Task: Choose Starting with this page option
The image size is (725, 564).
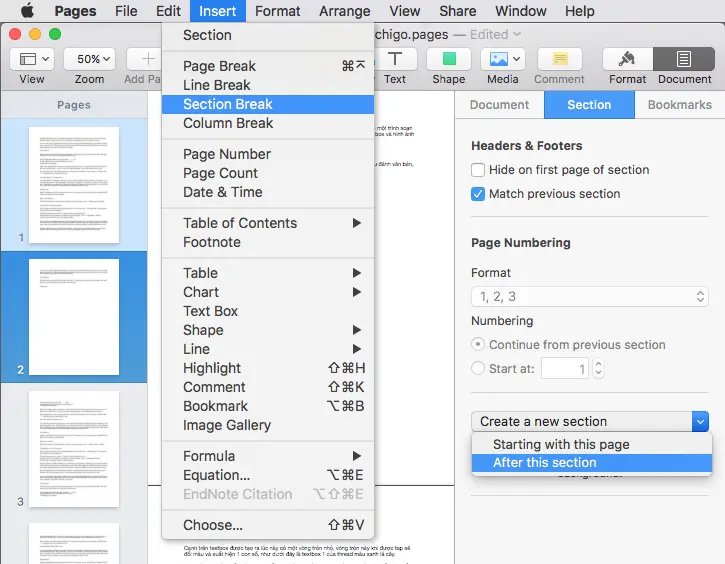Action: coord(560,444)
